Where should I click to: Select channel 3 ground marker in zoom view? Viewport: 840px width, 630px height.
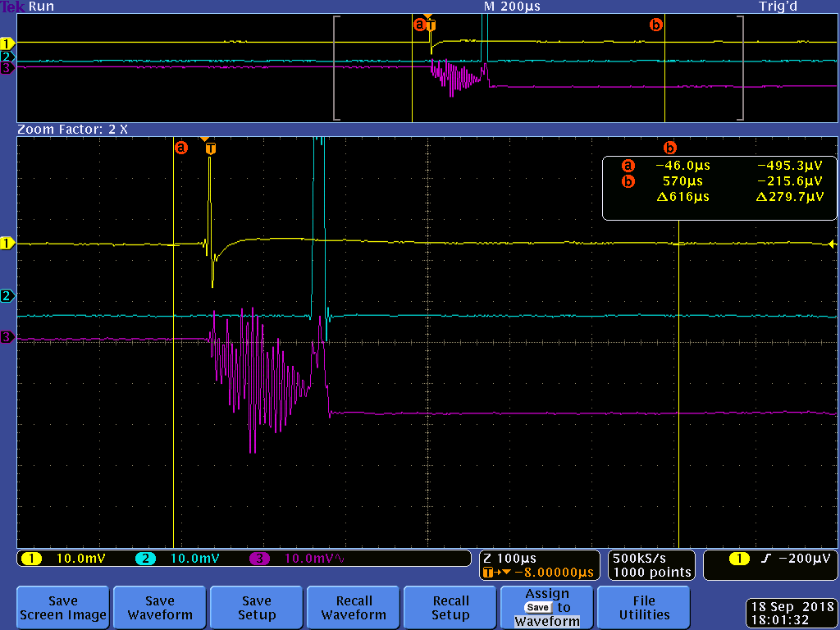[x=7, y=337]
